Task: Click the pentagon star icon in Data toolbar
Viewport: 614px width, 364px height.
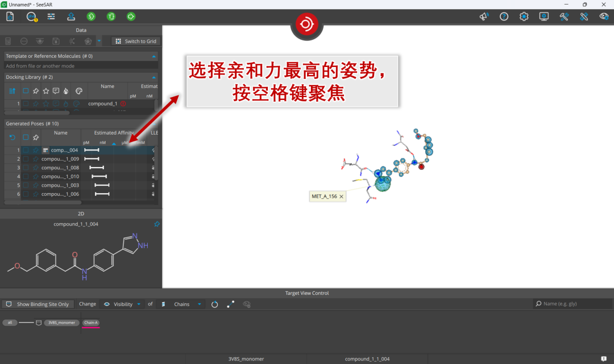Action: point(88,41)
